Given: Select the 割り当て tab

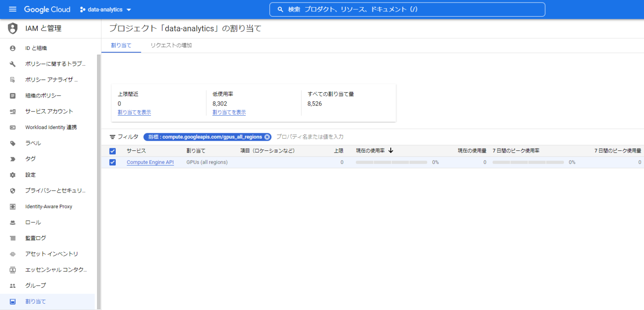Looking at the screenshot, I should [121, 45].
